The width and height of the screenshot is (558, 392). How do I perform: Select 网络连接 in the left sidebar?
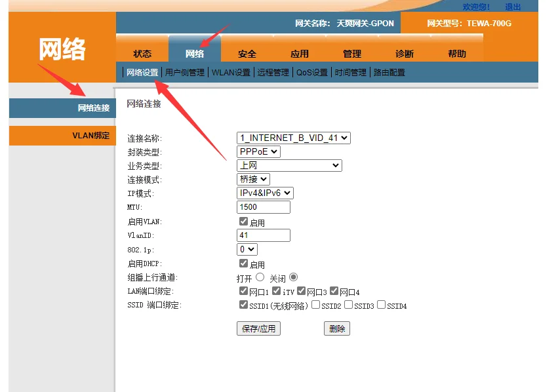(x=63, y=108)
